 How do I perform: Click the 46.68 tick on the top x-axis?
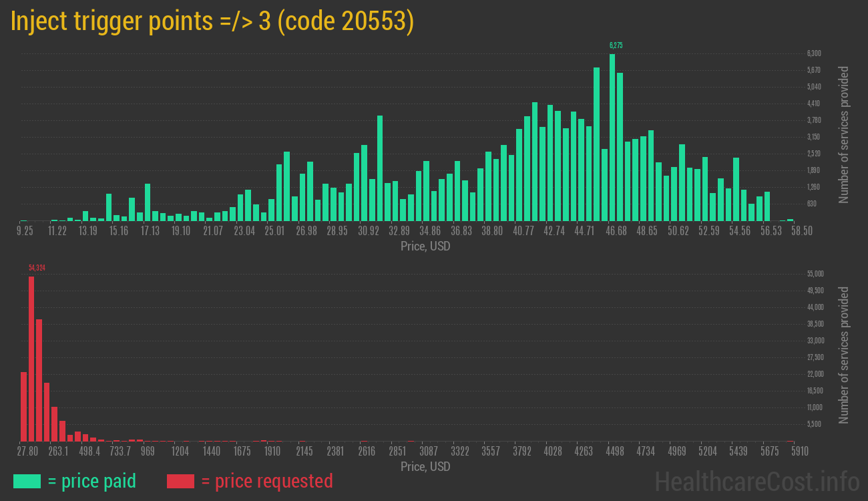coord(616,230)
